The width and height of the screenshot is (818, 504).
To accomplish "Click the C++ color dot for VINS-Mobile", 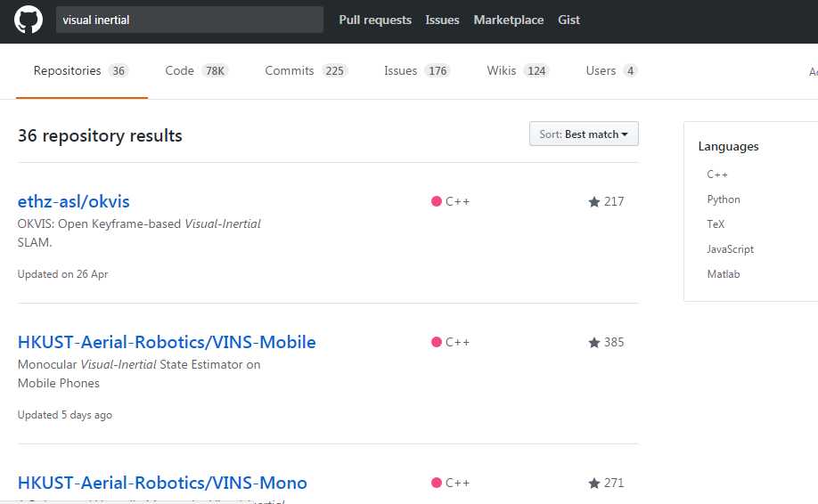I will pyautogui.click(x=437, y=342).
